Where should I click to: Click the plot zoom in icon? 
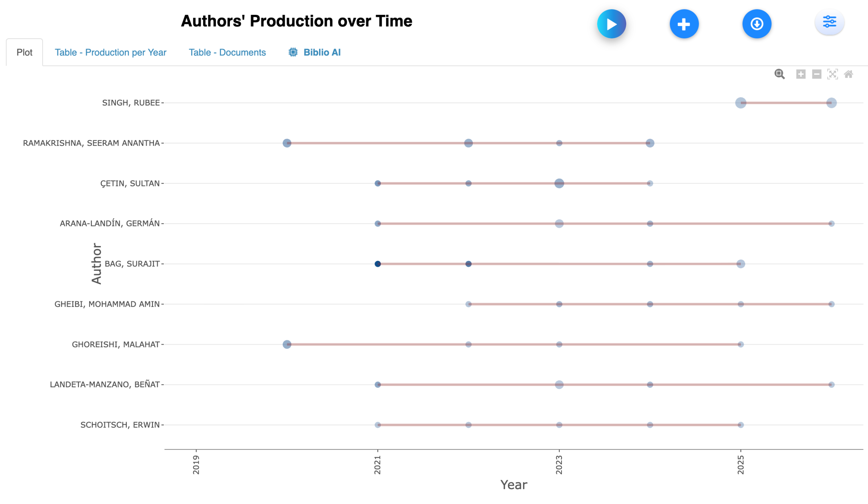[801, 74]
